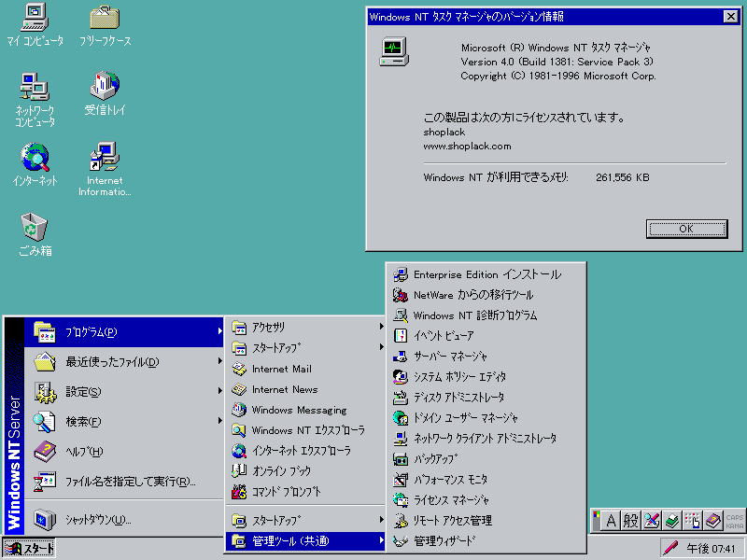Expand the プログラム(P) submenu arrow
The height and width of the screenshot is (560, 747).
coord(219,331)
